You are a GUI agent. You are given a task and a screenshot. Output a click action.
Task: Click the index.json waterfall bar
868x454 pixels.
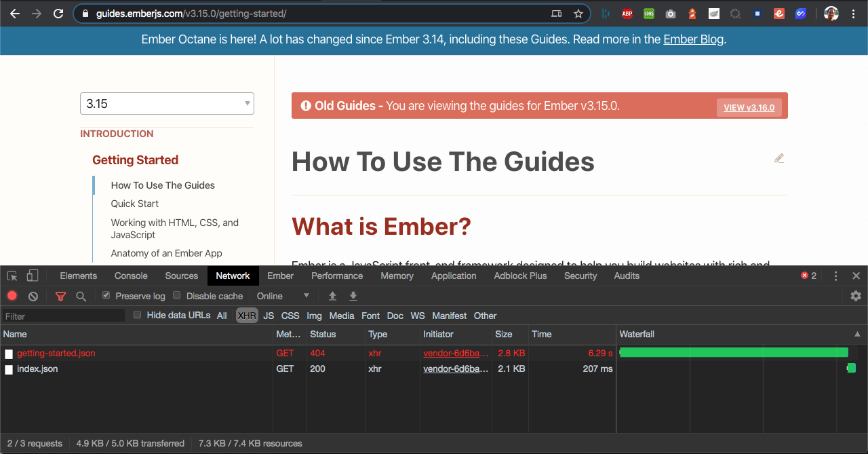[x=851, y=368]
